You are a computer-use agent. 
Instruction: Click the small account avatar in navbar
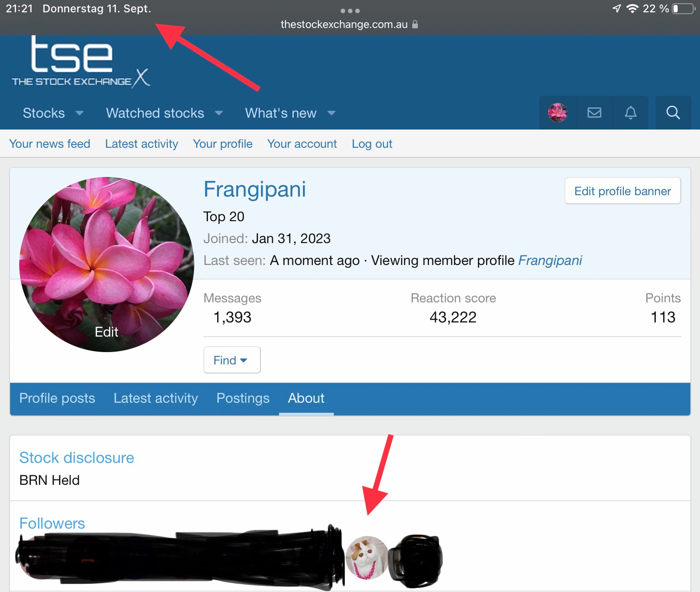click(x=557, y=113)
